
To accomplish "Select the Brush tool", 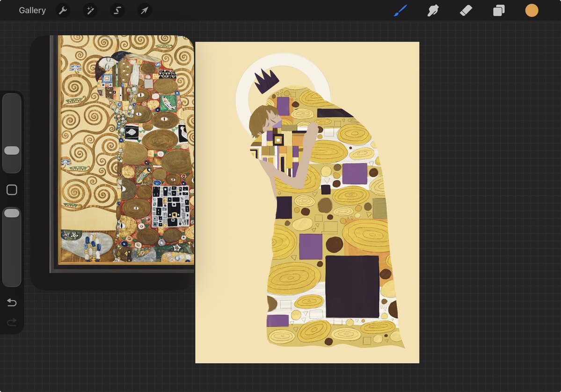I will click(x=401, y=10).
